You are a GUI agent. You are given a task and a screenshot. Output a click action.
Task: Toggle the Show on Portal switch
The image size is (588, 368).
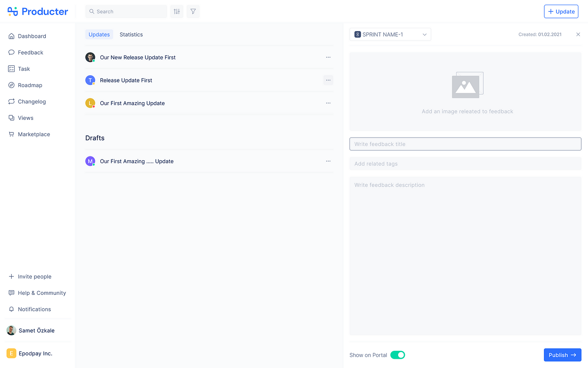[x=398, y=355]
